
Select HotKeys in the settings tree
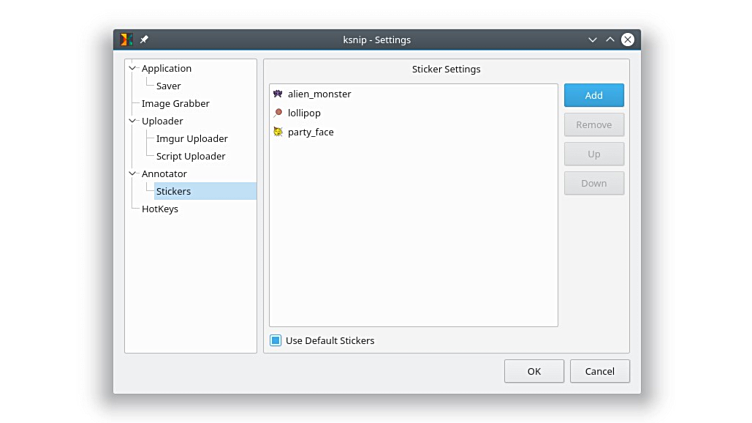coord(159,209)
